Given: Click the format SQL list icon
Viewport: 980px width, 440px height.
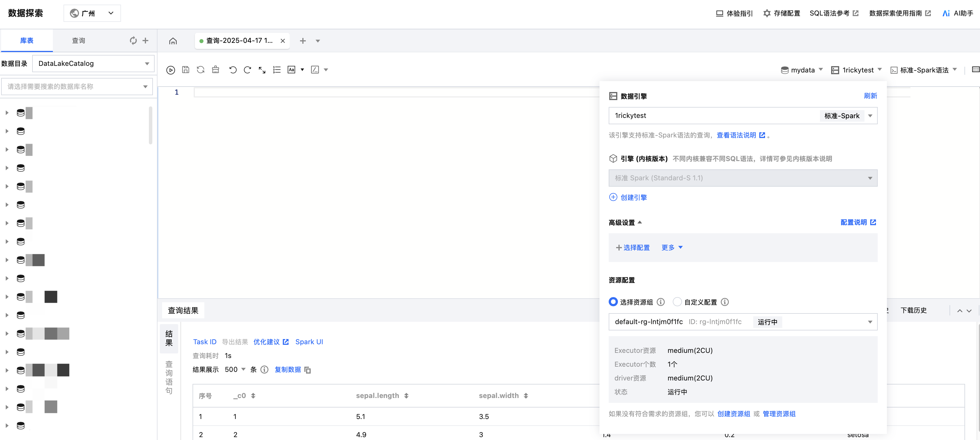Looking at the screenshot, I should (x=277, y=70).
